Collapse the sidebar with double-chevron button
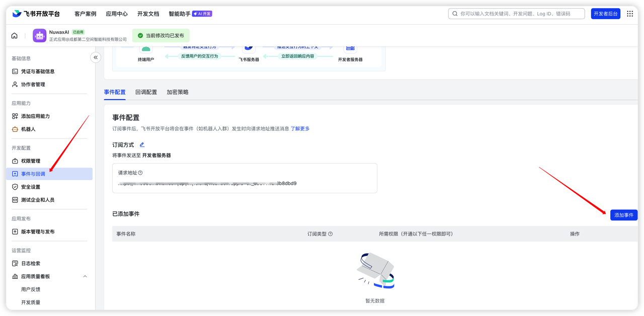This screenshot has width=644, height=316. click(96, 57)
